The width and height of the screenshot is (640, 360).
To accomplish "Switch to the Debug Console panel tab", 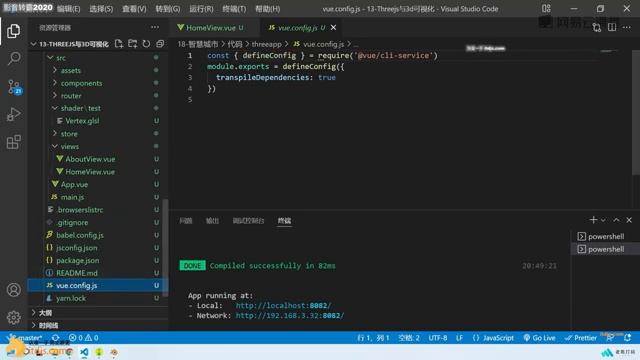I will pyautogui.click(x=248, y=221).
